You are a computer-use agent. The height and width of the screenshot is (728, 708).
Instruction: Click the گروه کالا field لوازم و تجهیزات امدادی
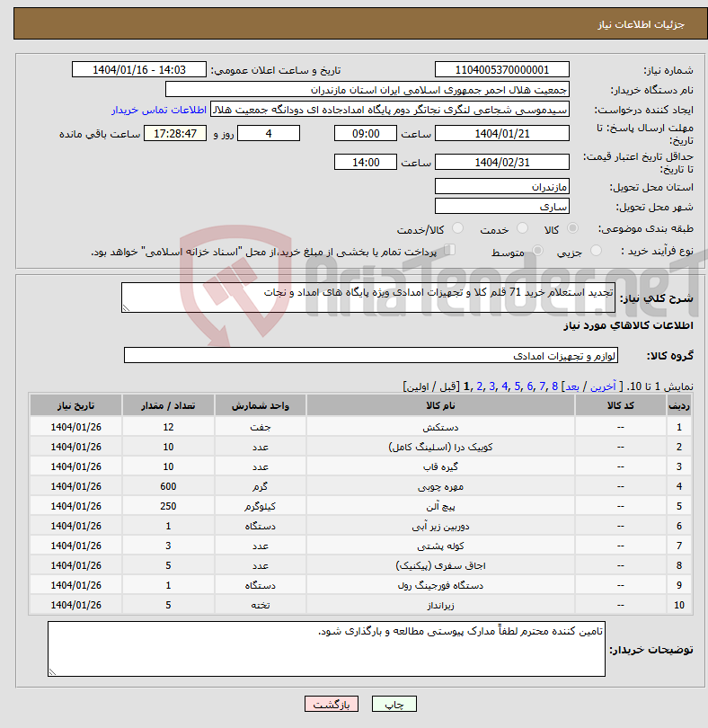click(x=371, y=355)
